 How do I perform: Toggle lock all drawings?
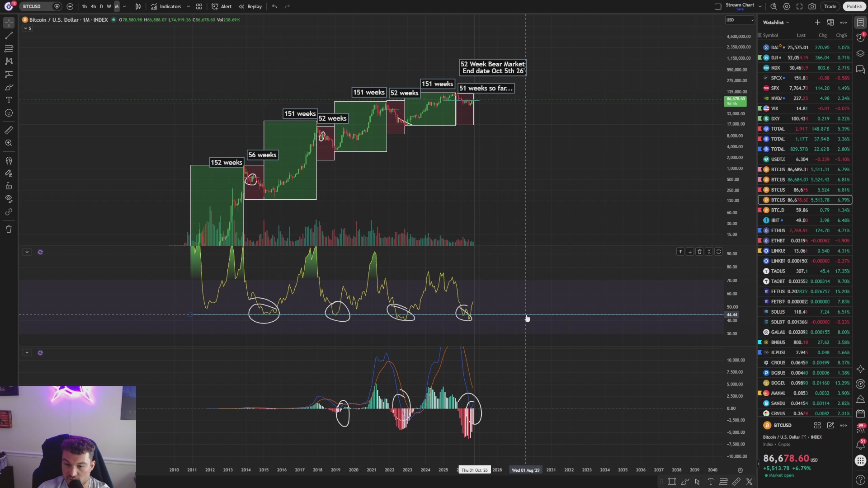click(9, 186)
